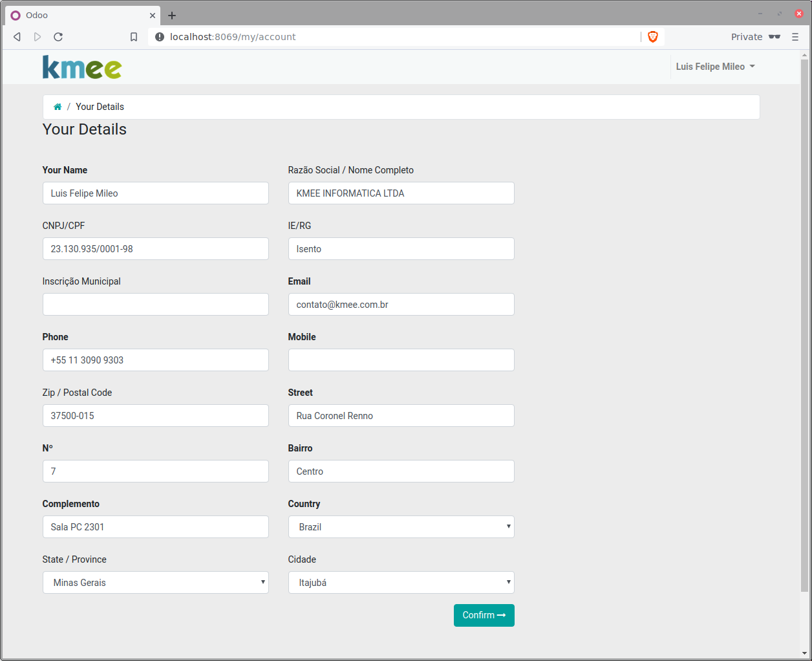Click the 'Cidade' label
The image size is (812, 661).
click(302, 559)
